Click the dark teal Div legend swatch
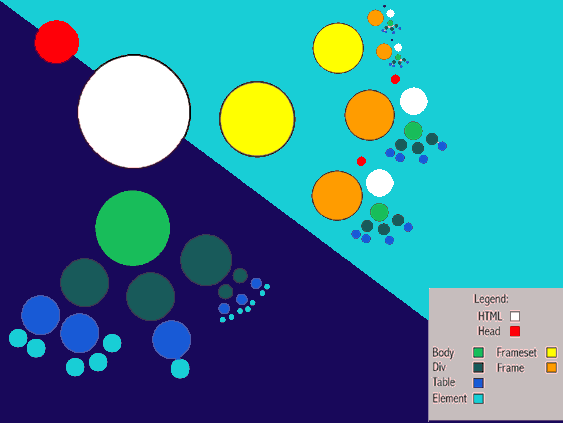Viewport: 563px width, 423px height. pyautogui.click(x=478, y=368)
